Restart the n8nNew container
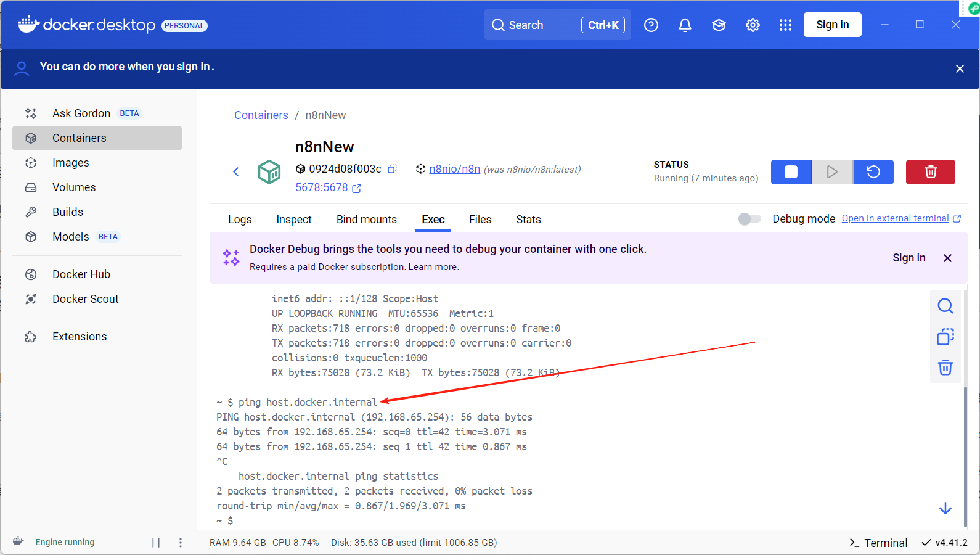 tap(873, 172)
